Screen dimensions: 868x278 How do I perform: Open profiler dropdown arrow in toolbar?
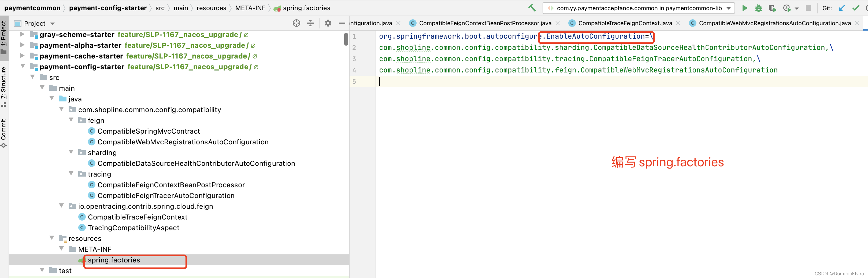797,8
